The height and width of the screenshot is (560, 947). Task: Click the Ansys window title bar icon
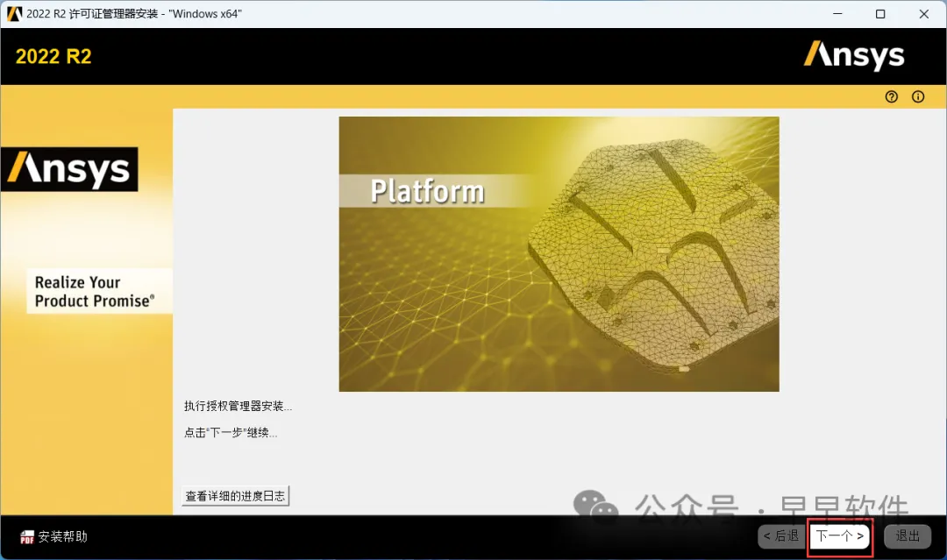pos(14,14)
